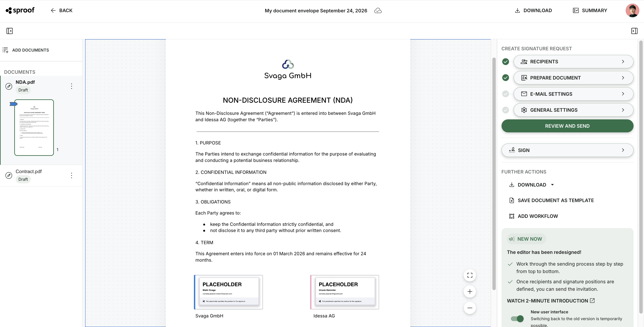Click ADD DOCUMENTS

[26, 50]
